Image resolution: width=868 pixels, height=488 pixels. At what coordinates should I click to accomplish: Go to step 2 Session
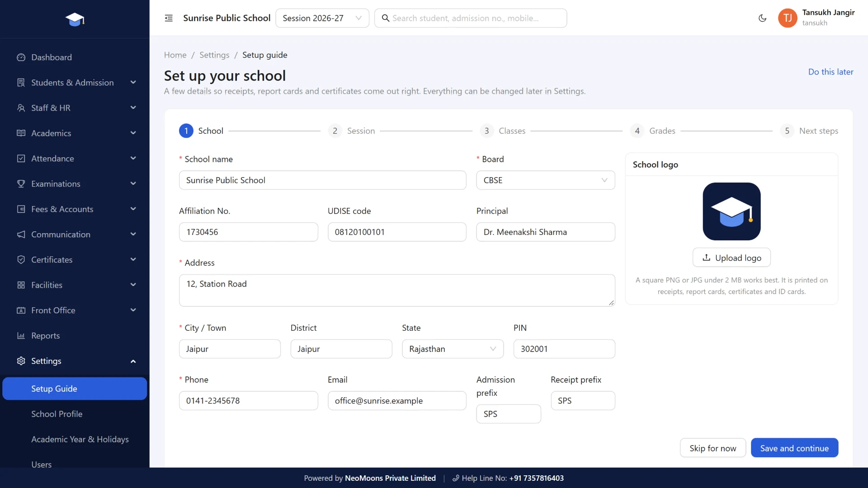pyautogui.click(x=352, y=131)
